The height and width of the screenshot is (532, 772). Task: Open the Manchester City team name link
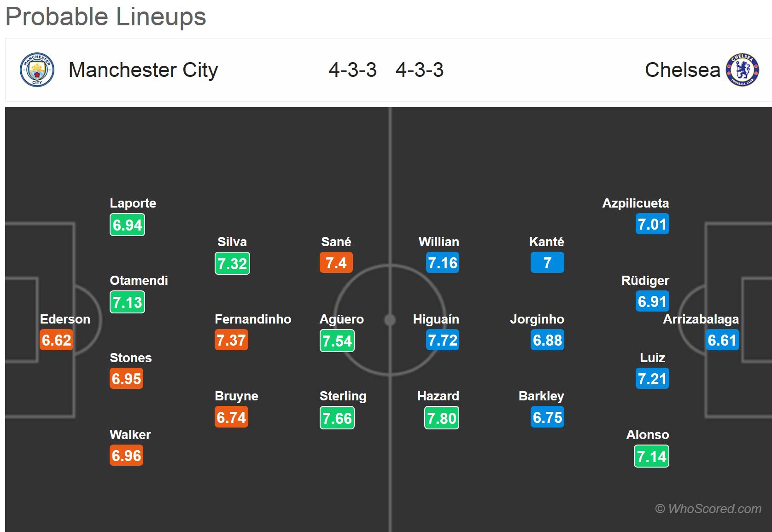coord(143,70)
